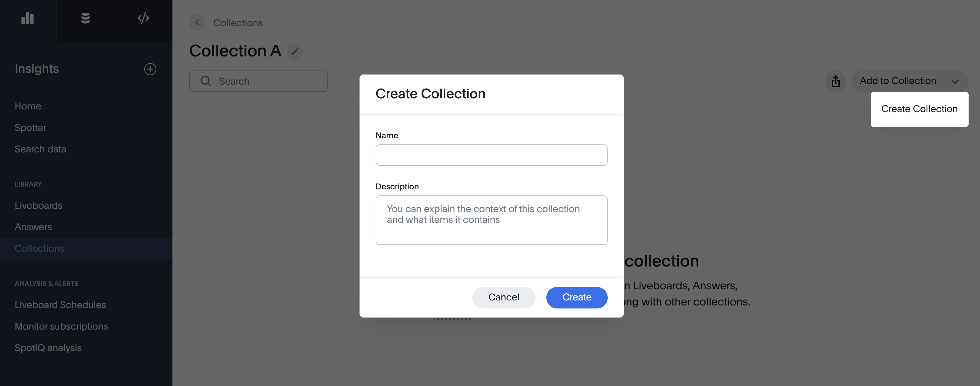Click the Description text area
The image size is (980, 386).
[491, 220]
